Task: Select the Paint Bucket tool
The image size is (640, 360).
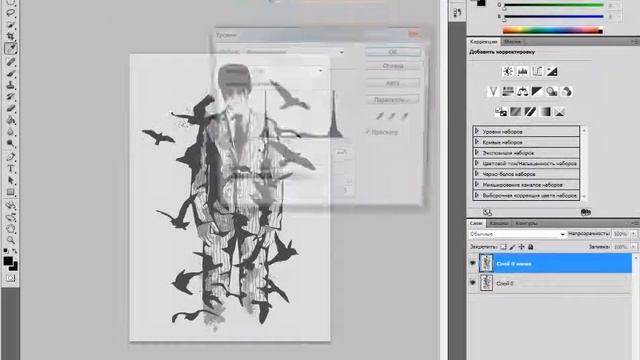Action: (11, 120)
